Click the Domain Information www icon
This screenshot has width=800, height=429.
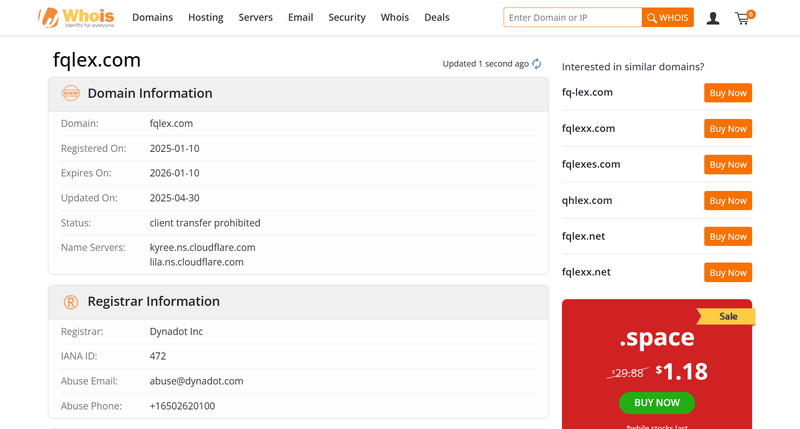(x=71, y=93)
